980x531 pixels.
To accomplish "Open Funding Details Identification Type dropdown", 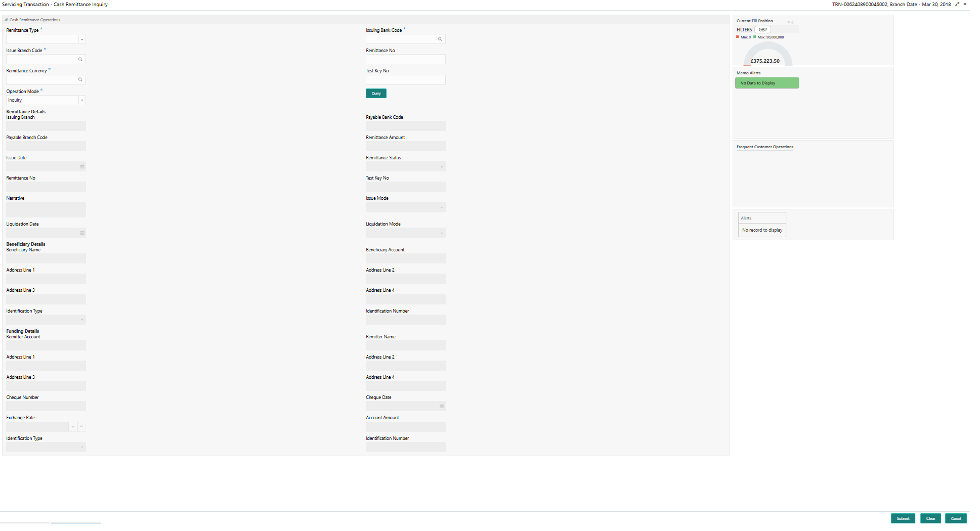I will [82, 448].
